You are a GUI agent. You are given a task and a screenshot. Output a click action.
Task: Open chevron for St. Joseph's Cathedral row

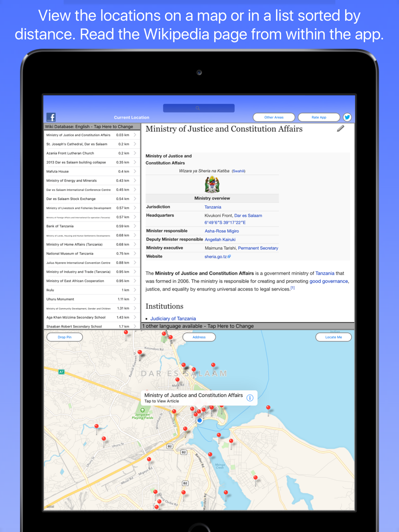[135, 144]
